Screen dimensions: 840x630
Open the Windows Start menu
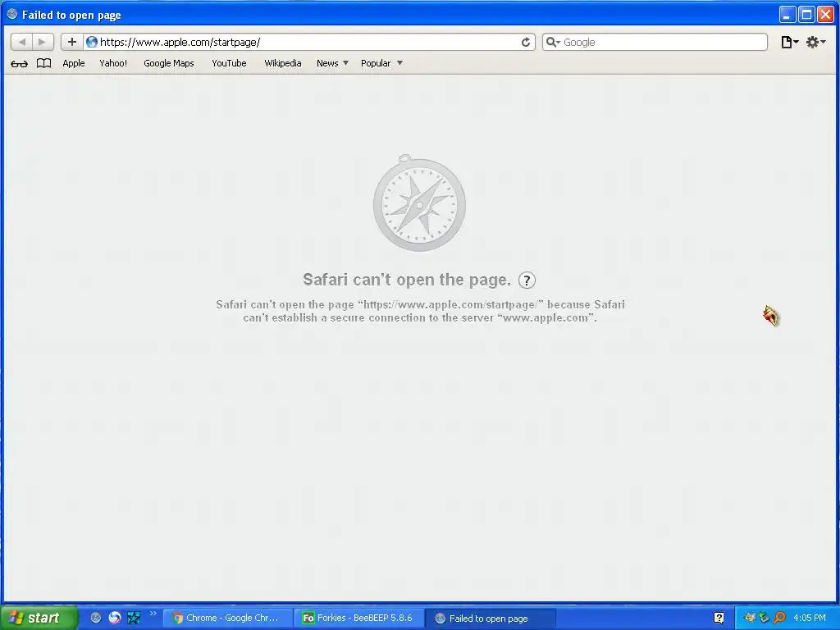click(x=39, y=618)
